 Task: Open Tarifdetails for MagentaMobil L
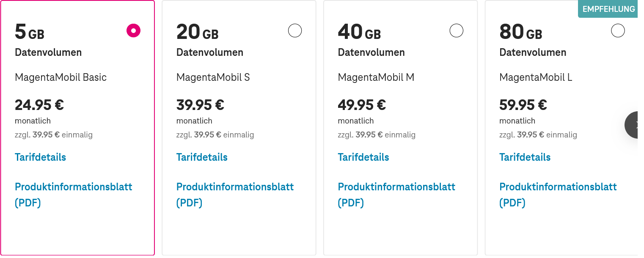pos(525,157)
